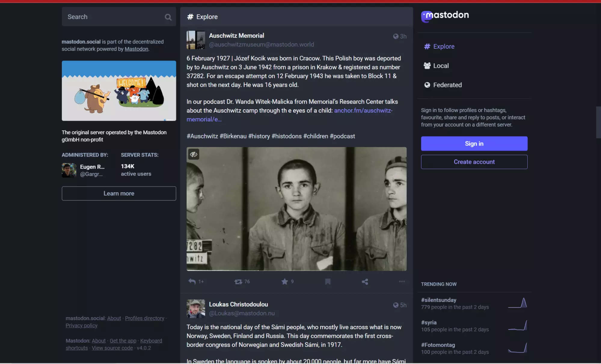Open more options menu on first post
The height and width of the screenshot is (364, 601).
tap(402, 281)
